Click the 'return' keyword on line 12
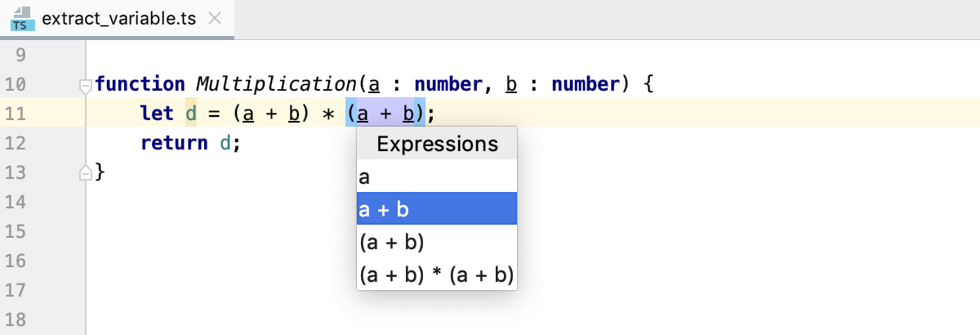This screenshot has height=335, width=980. coord(174,143)
